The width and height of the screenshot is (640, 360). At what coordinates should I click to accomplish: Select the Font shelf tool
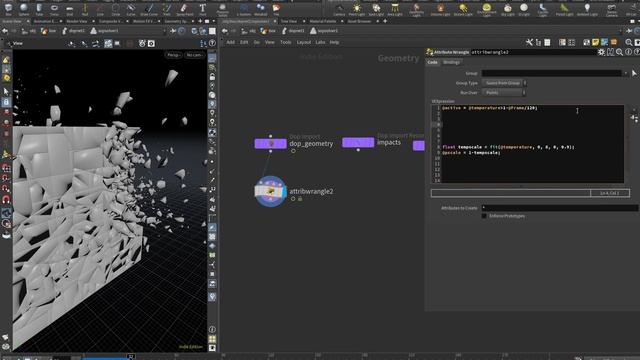tap(202, 9)
